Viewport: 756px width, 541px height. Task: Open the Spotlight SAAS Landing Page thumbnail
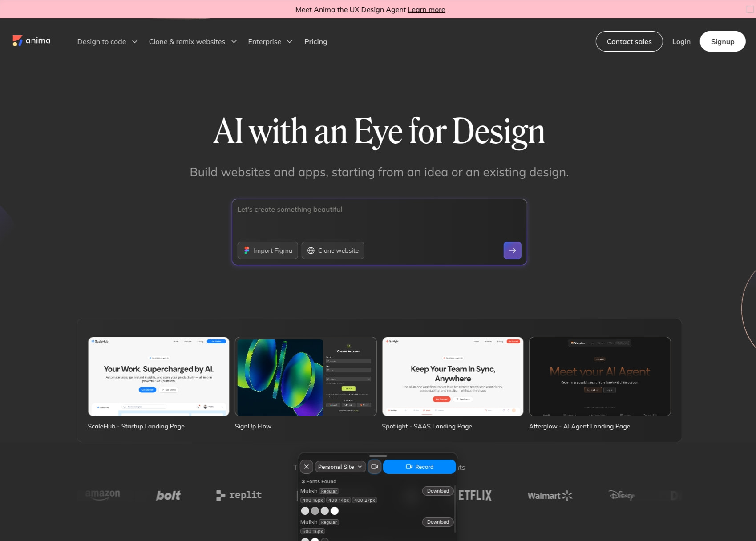coord(453,376)
